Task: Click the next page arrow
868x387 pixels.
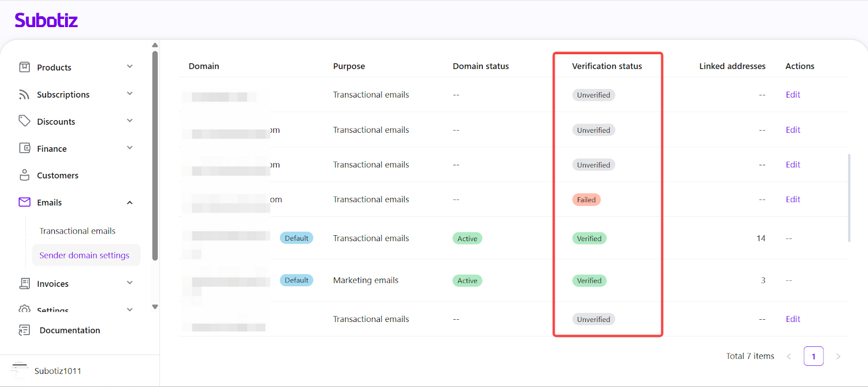Action: (838, 356)
